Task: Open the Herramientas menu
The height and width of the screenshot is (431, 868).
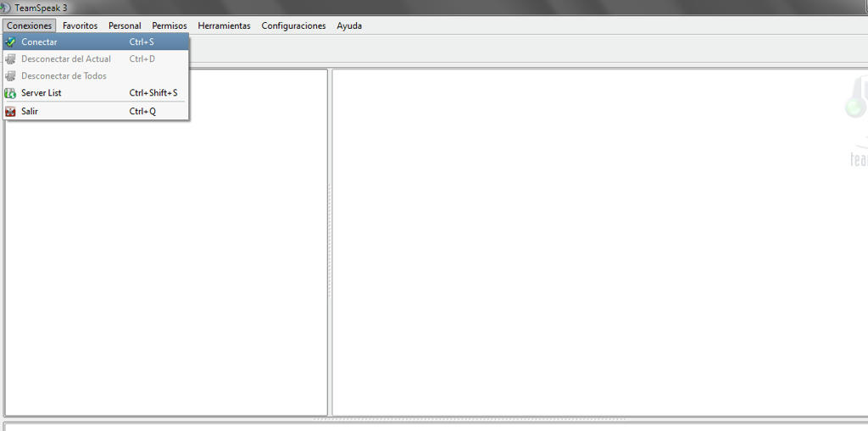Action: pos(224,25)
